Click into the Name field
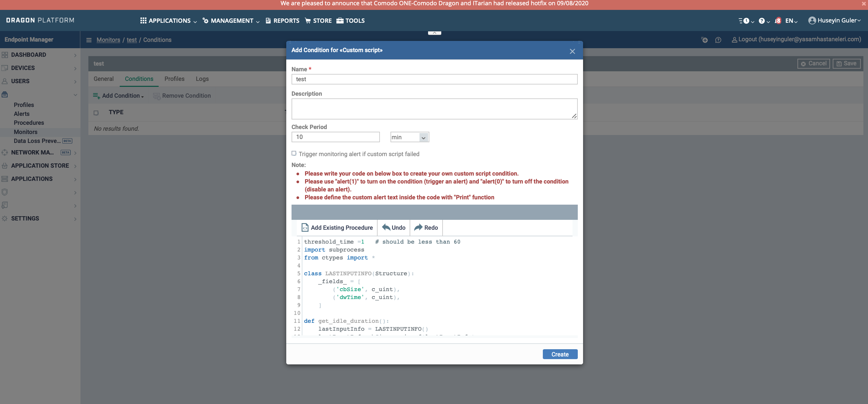Viewport: 868px width, 404px height. point(434,79)
